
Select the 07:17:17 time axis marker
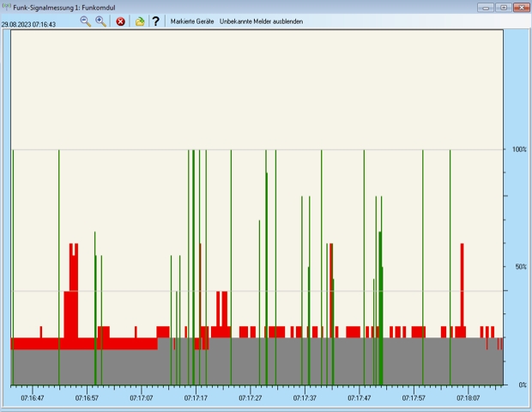pyautogui.click(x=196, y=398)
